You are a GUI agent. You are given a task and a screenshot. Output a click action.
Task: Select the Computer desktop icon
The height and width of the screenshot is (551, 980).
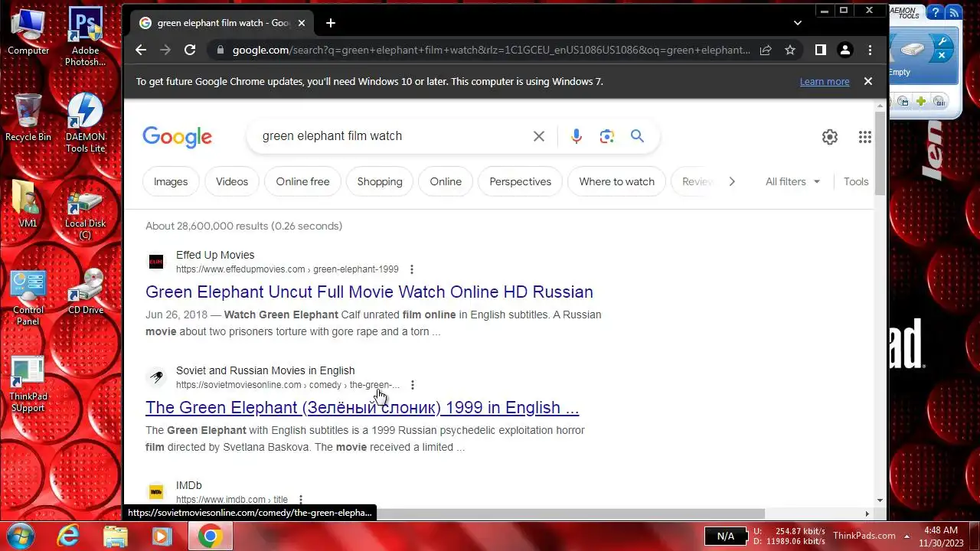coord(28,32)
